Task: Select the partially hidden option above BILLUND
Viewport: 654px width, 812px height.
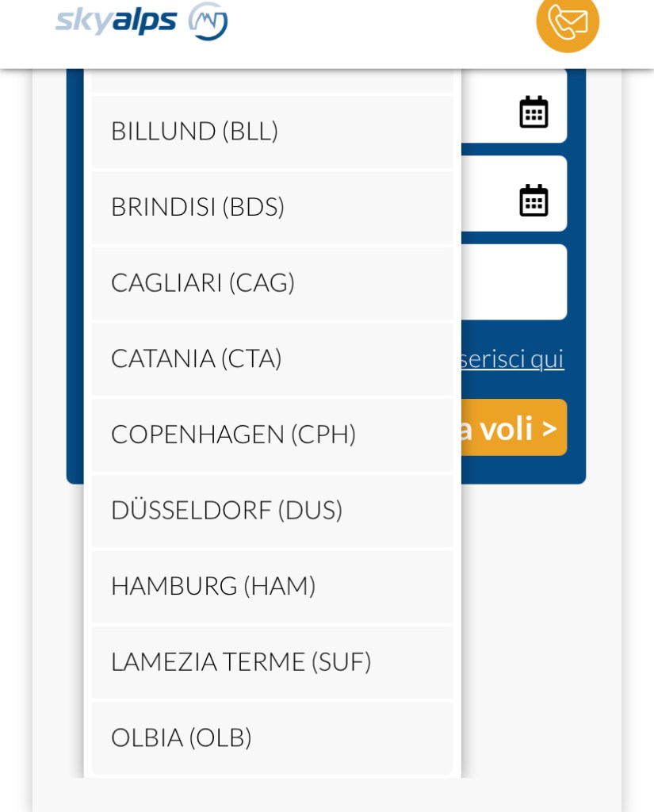Action: click(272, 81)
